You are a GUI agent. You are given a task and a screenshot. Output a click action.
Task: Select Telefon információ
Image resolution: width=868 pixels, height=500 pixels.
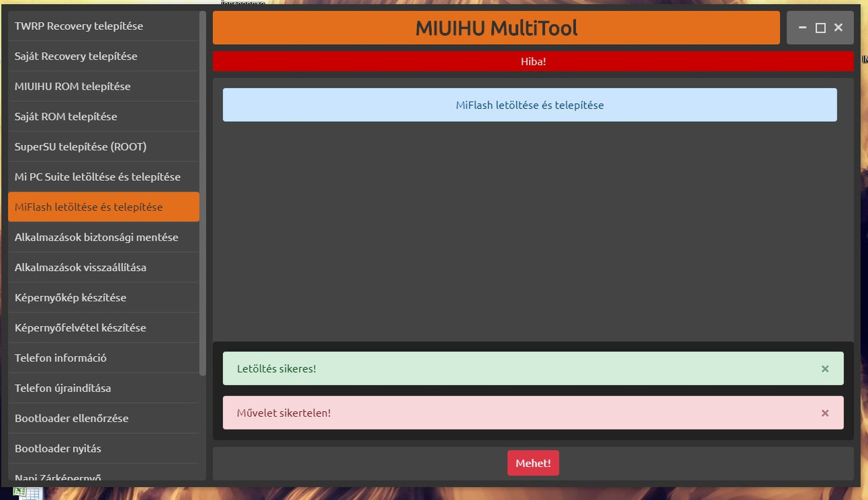(x=104, y=358)
